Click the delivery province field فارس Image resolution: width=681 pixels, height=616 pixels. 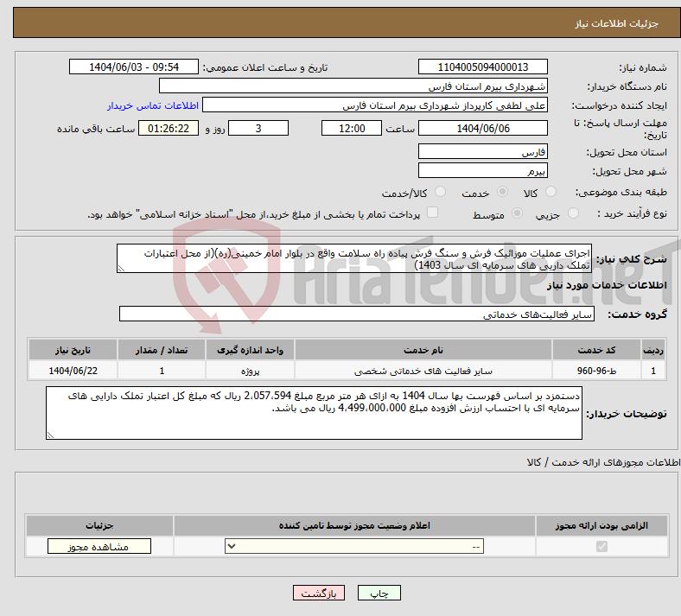pos(483,151)
